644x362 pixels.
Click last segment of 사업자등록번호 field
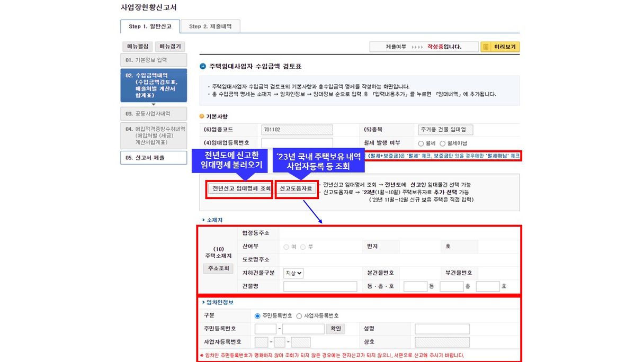point(301,342)
